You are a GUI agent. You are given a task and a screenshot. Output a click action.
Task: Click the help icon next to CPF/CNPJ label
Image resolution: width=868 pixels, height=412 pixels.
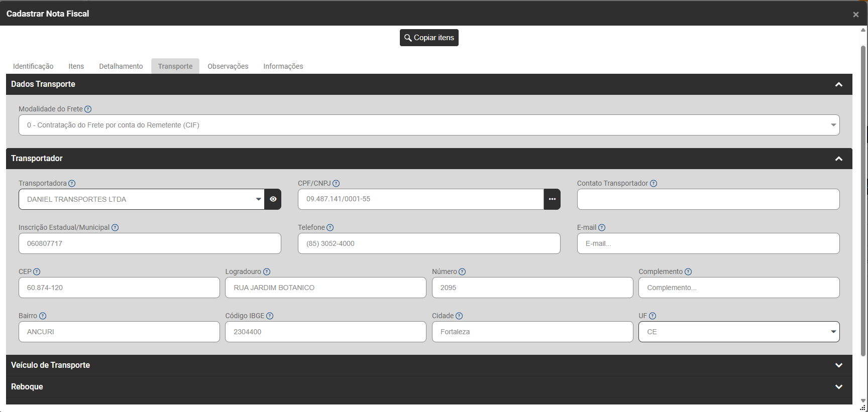[336, 183]
